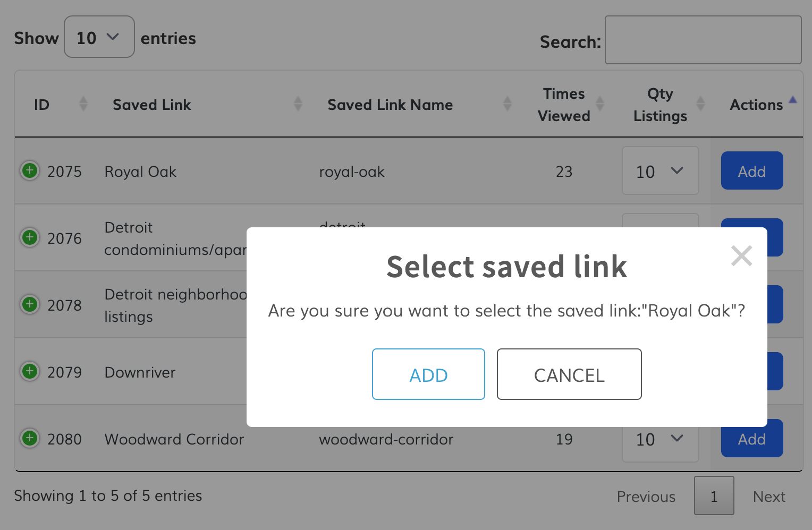
Task: Sort table by ID column
Action: pyautogui.click(x=42, y=105)
